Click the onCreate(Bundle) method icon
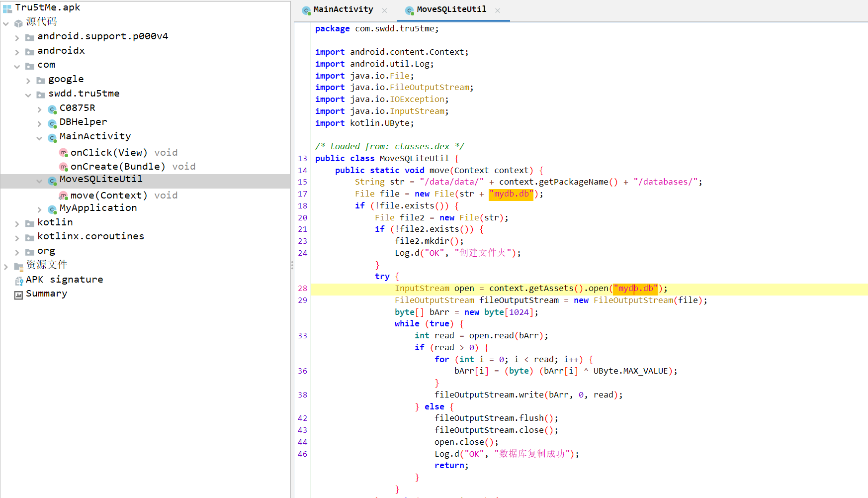868x498 pixels. [x=63, y=166]
